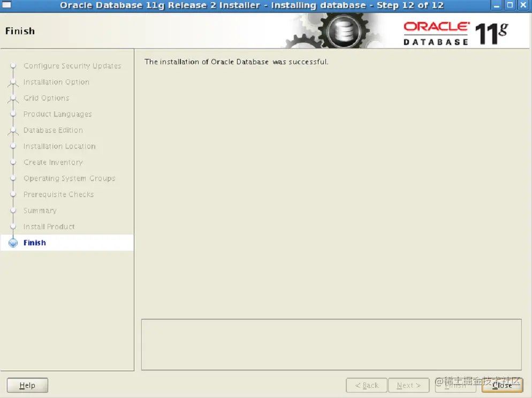532x398 pixels.
Task: Click the Finish page heading
Action: coord(20,31)
